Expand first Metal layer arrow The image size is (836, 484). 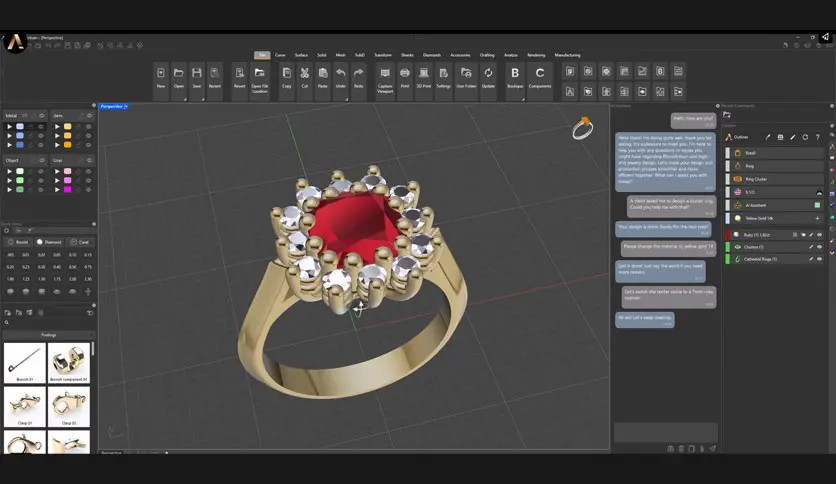pos(9,127)
